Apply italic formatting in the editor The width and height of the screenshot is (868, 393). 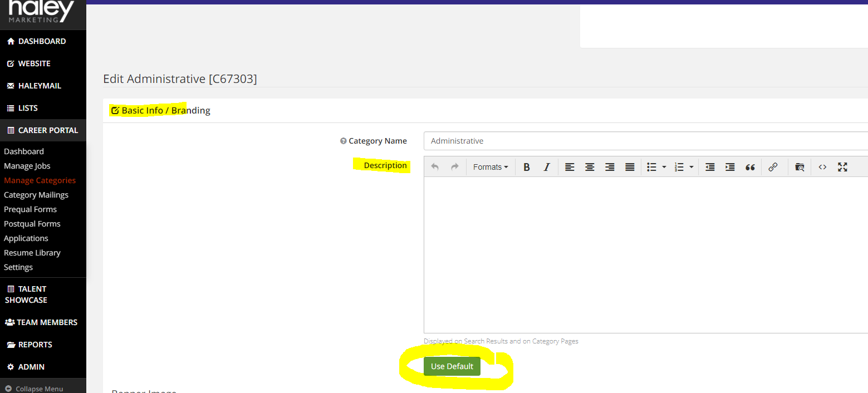(x=547, y=167)
